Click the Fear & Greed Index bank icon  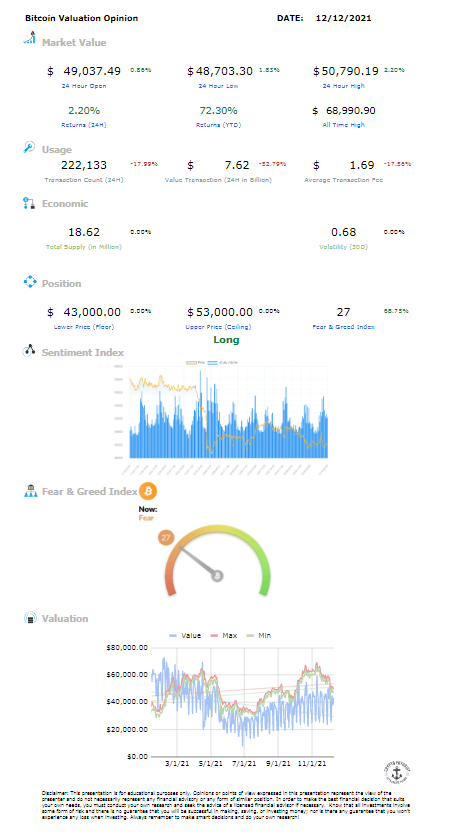tap(30, 491)
